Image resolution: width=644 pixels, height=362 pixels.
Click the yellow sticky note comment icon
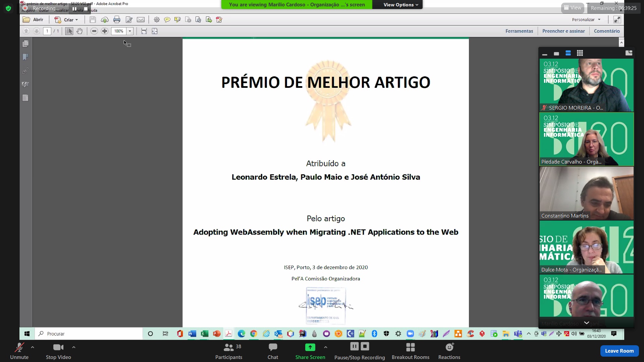(x=167, y=20)
